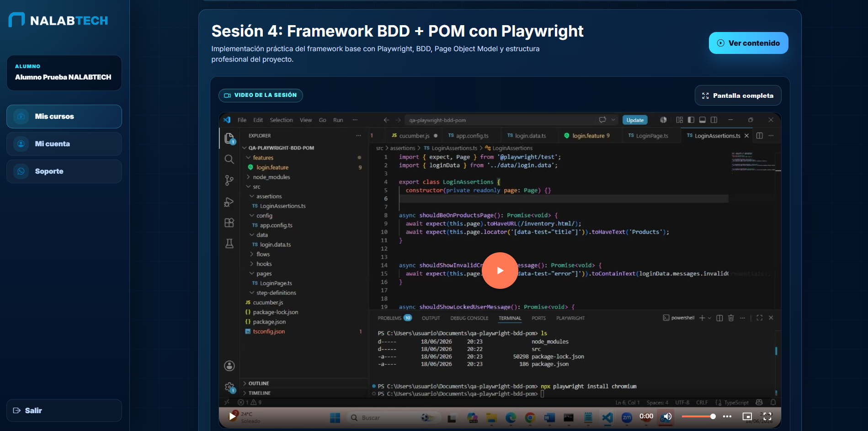Click the Source Control icon in the video
Screen dimensions: 868x431
[x=229, y=181]
